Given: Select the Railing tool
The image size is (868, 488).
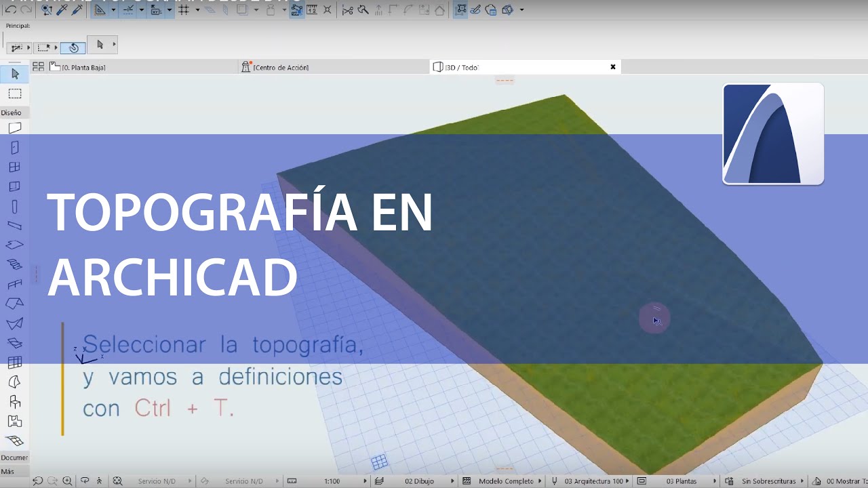Looking at the screenshot, I should pyautogui.click(x=15, y=285).
